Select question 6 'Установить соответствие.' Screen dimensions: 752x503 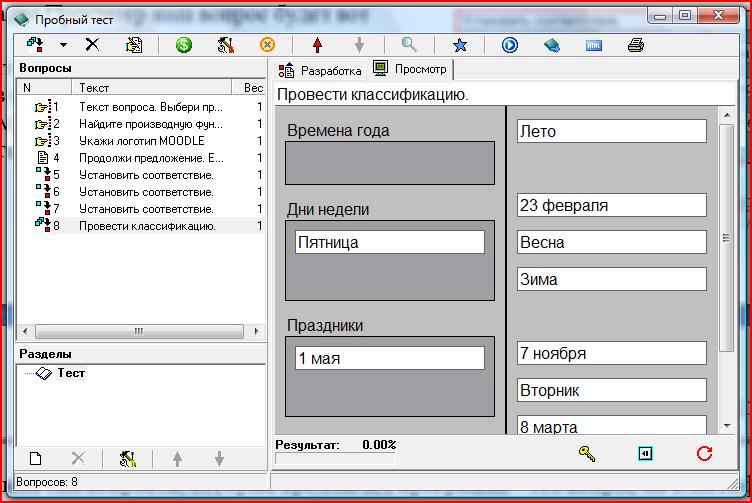click(141, 192)
